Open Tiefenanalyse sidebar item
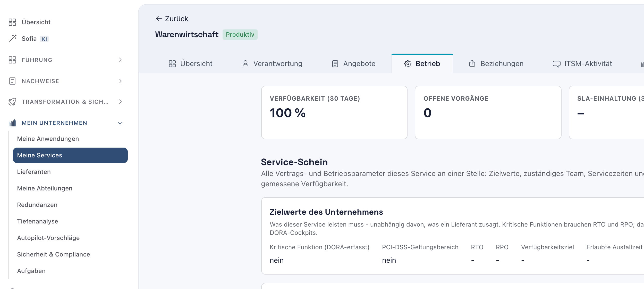 [x=70, y=221]
